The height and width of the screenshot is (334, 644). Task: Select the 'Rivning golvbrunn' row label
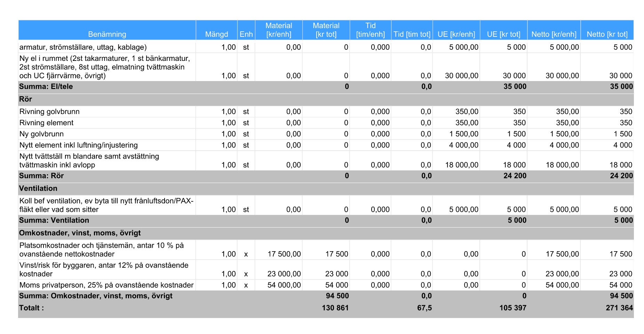coord(49,112)
